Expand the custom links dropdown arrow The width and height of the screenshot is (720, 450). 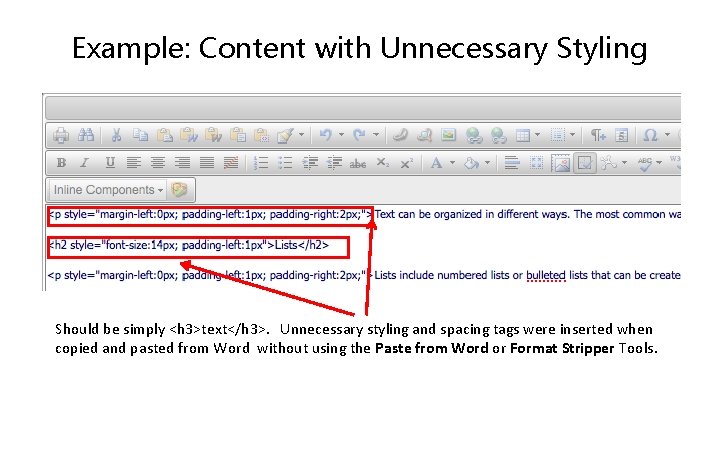[624, 163]
